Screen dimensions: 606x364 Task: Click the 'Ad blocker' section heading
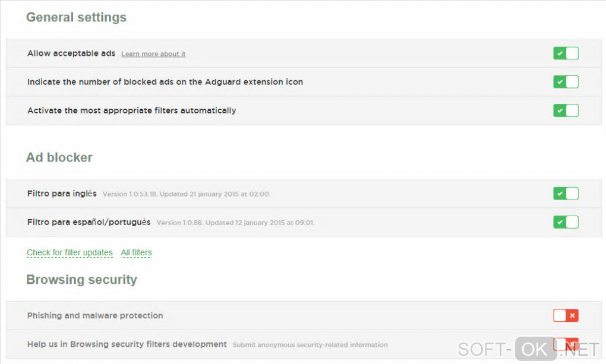pos(59,157)
